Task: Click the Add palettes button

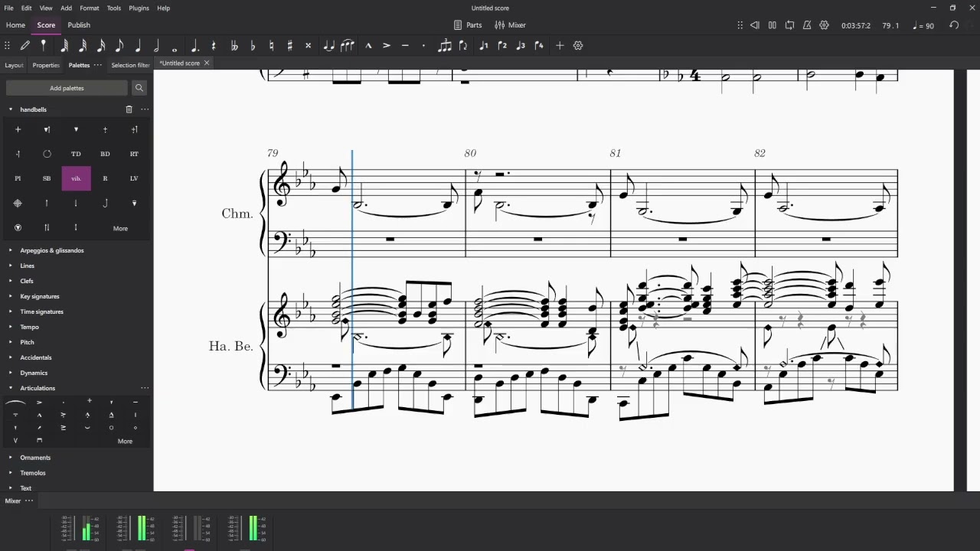Action: [x=67, y=88]
